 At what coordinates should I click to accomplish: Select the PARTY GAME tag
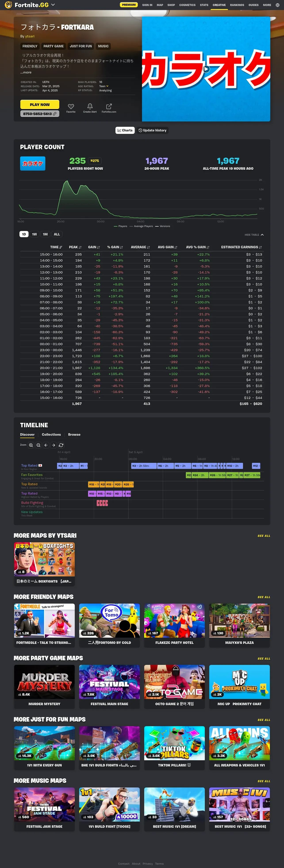[x=54, y=46]
